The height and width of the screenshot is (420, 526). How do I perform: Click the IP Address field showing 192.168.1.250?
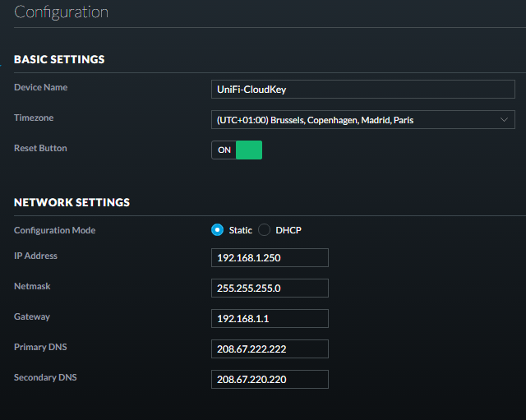pyautogui.click(x=270, y=257)
